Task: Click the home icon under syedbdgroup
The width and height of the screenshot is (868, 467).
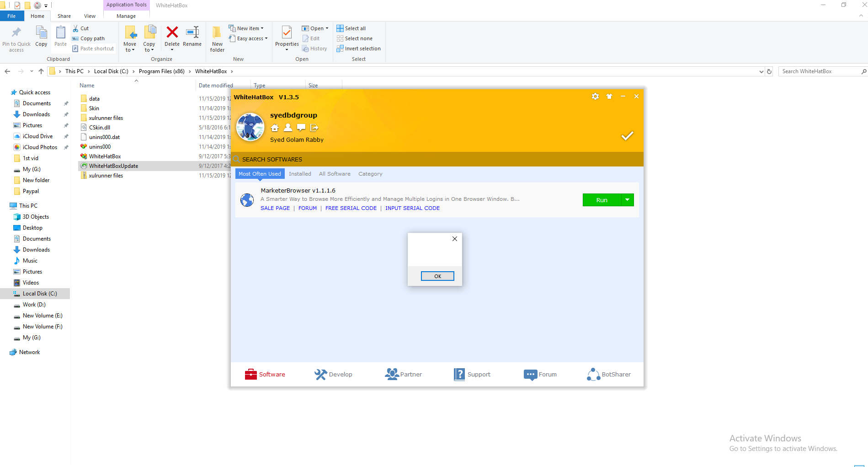Action: tap(275, 128)
